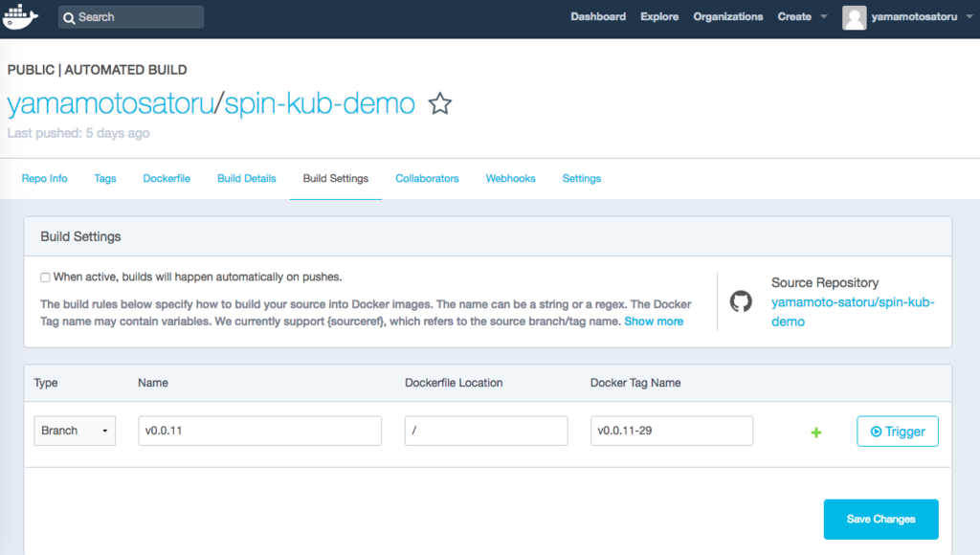Open the yamamoto-satoru/spin-kub-demo source repository link
Screen dimensions: 980x555
click(x=853, y=312)
